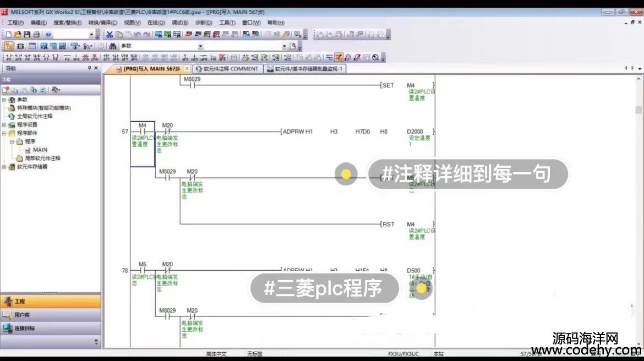Collapse the 程序 folder node
The width and height of the screenshot is (644, 361).
point(12,141)
